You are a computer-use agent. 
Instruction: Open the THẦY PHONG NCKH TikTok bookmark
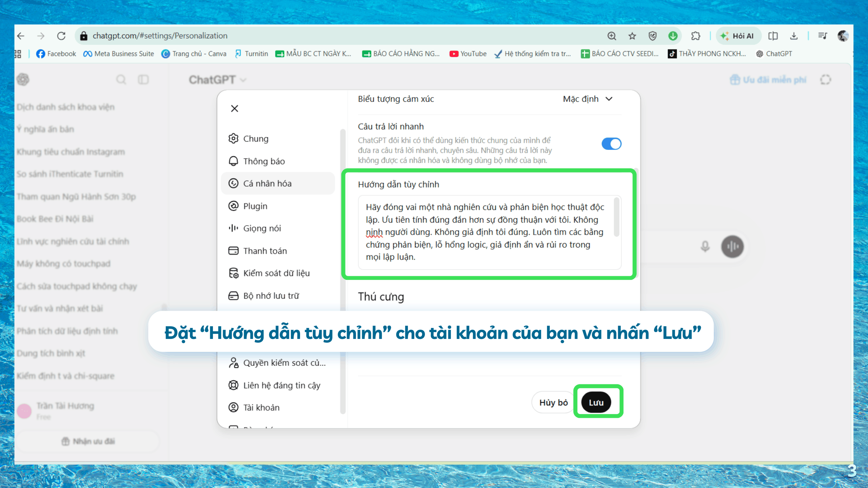click(707, 54)
